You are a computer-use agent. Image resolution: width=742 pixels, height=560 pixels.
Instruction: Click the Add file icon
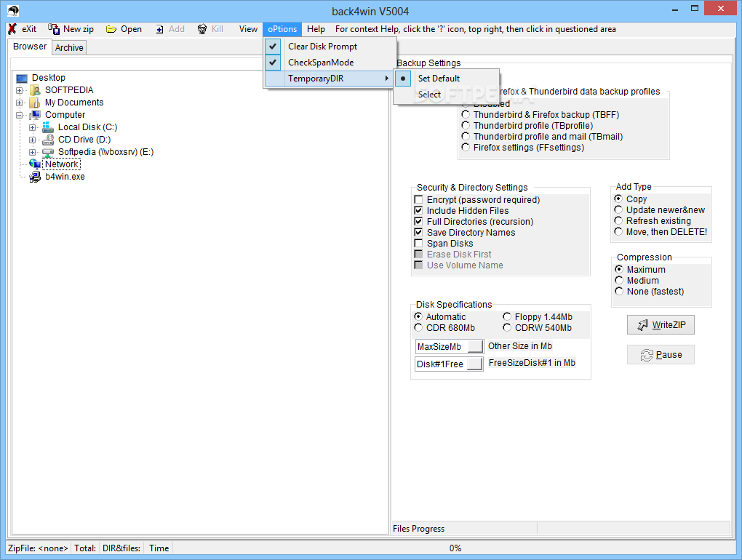160,29
